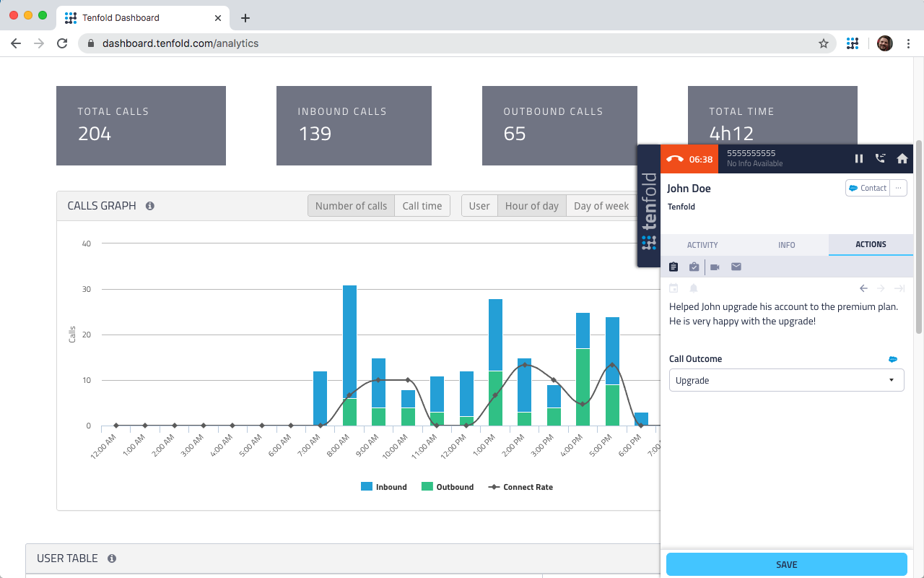Pause the call with hold icon

point(859,159)
